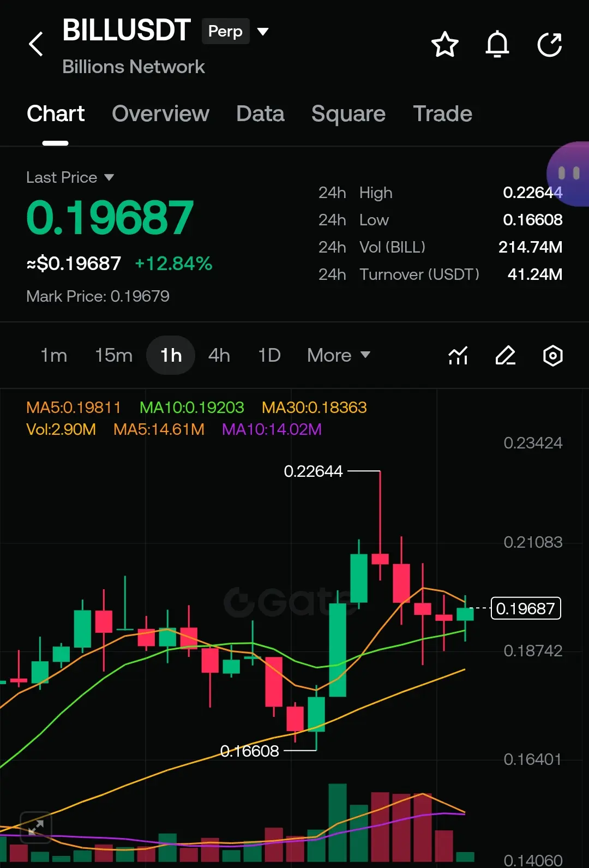Go back using the back arrow
The height and width of the screenshot is (868, 589).
click(36, 44)
